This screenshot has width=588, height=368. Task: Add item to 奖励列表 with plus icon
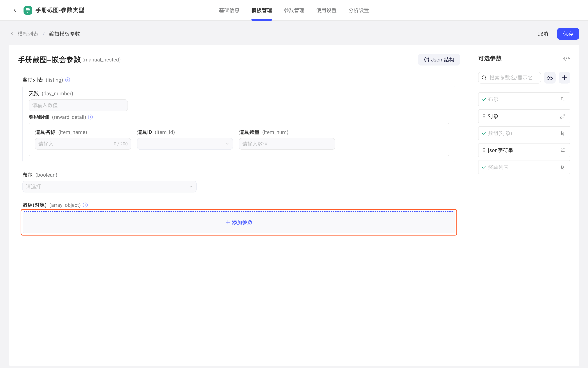[68, 80]
